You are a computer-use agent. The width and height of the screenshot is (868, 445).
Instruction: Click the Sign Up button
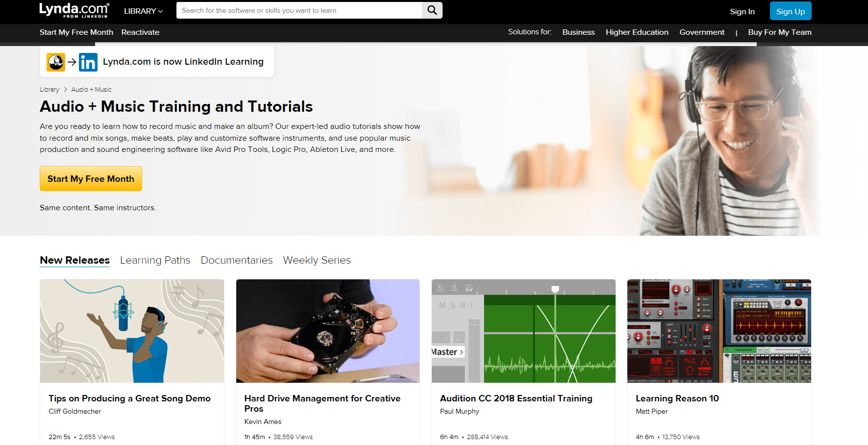click(x=791, y=11)
